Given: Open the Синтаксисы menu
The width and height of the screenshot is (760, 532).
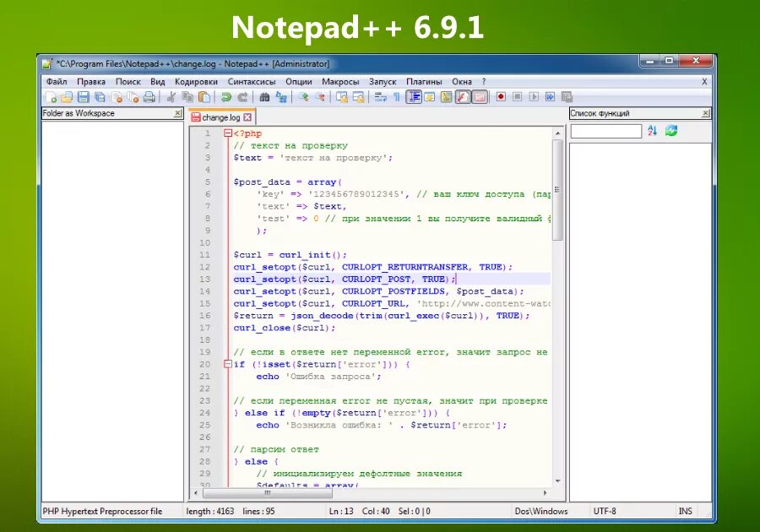Looking at the screenshot, I should tap(252, 81).
